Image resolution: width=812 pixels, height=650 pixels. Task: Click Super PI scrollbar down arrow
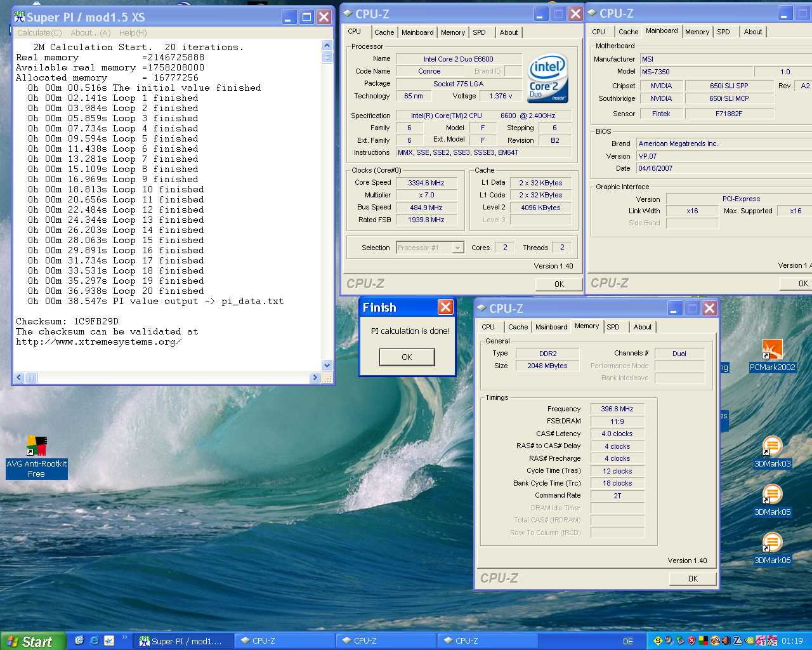327,365
